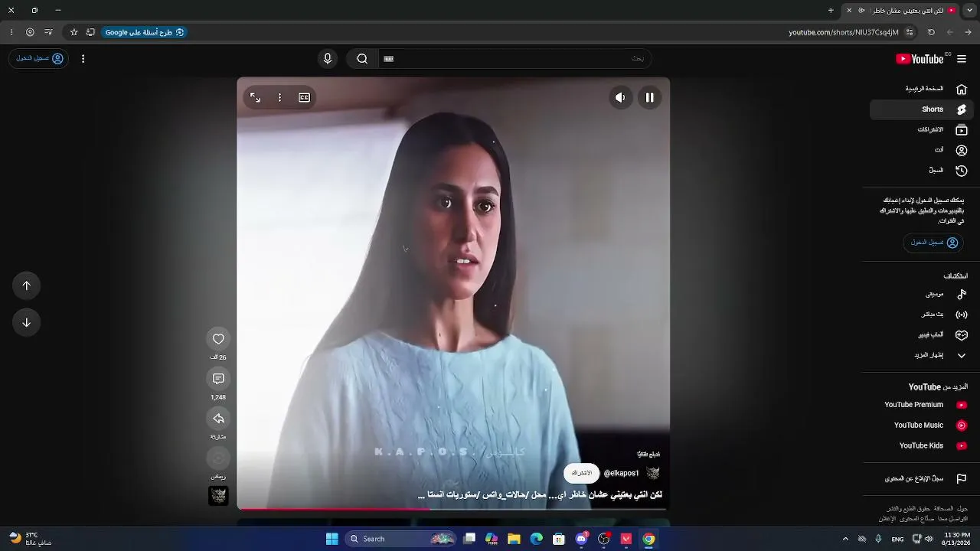Image resolution: width=980 pixels, height=551 pixels.
Task: Open a new browser tab
Action: point(831,11)
